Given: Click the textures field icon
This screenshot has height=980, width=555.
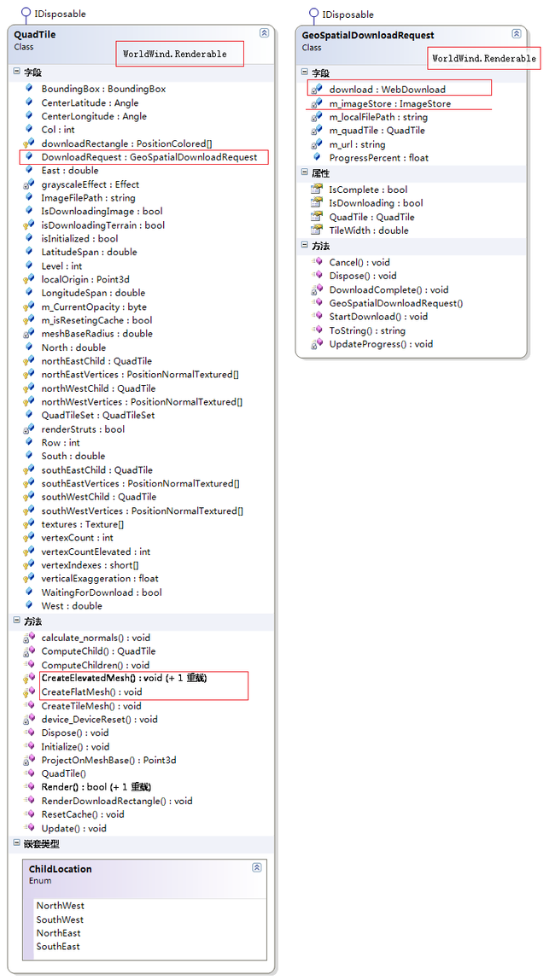Looking at the screenshot, I should pos(29,524).
